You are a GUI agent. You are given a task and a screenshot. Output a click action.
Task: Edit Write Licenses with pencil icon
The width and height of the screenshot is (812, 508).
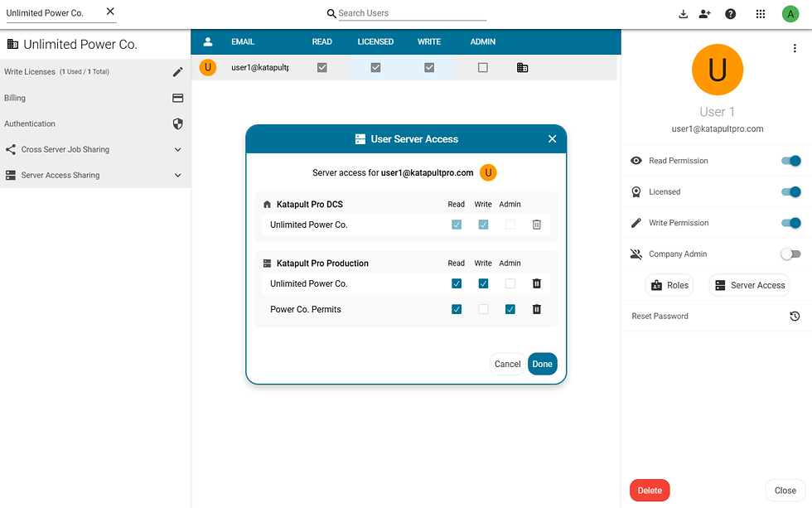pyautogui.click(x=177, y=72)
